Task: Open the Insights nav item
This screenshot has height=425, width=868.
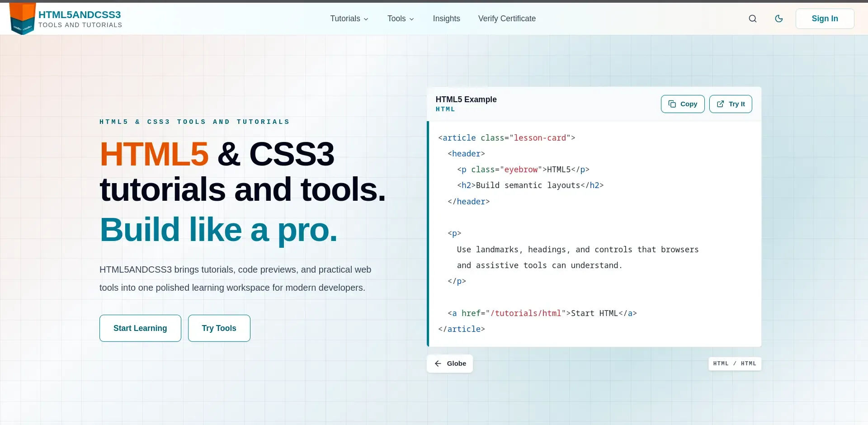Action: pyautogui.click(x=446, y=19)
